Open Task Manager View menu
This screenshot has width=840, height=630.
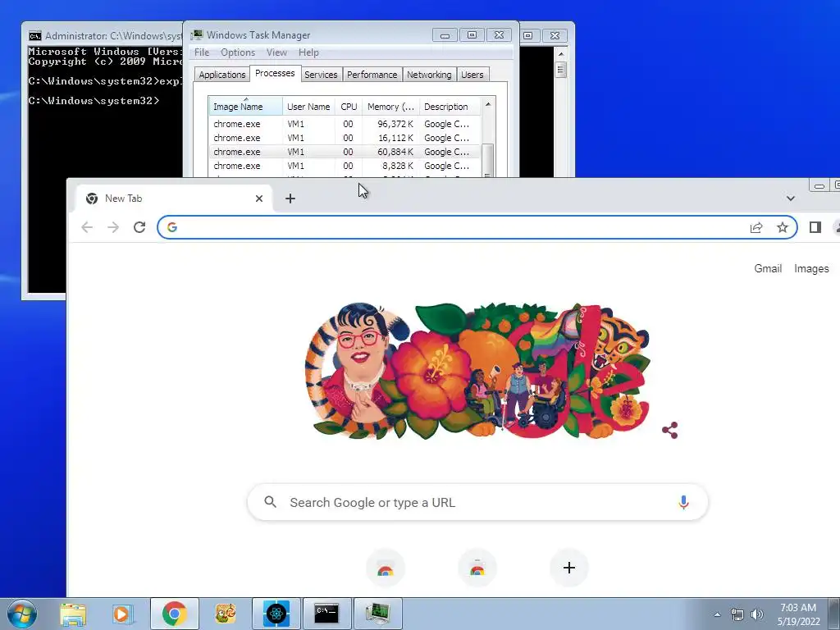(x=276, y=52)
